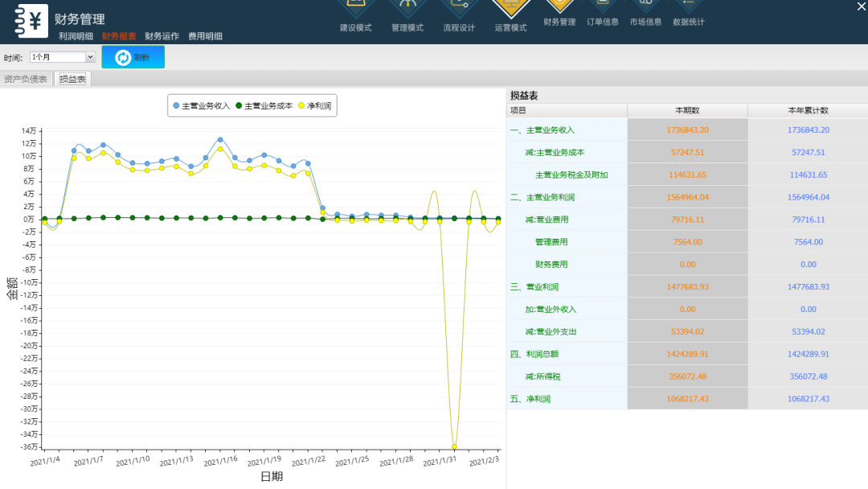Select row 减:营业费用
The height and width of the screenshot is (489, 868).
(687, 220)
